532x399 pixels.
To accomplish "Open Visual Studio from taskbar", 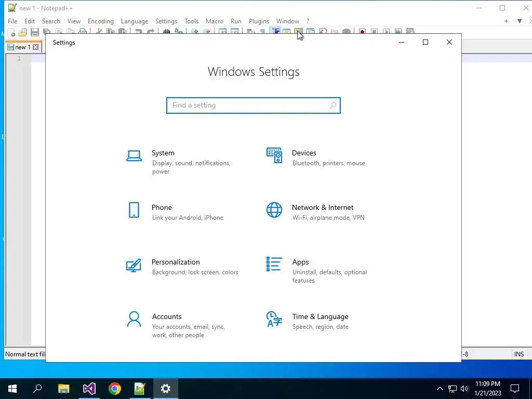I will 89,389.
